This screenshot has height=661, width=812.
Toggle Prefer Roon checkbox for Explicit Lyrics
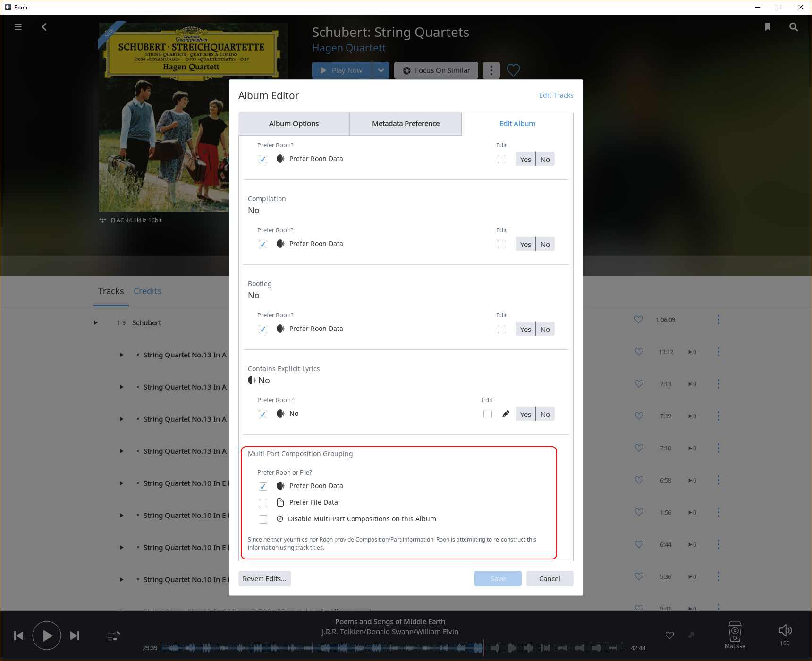(x=263, y=414)
